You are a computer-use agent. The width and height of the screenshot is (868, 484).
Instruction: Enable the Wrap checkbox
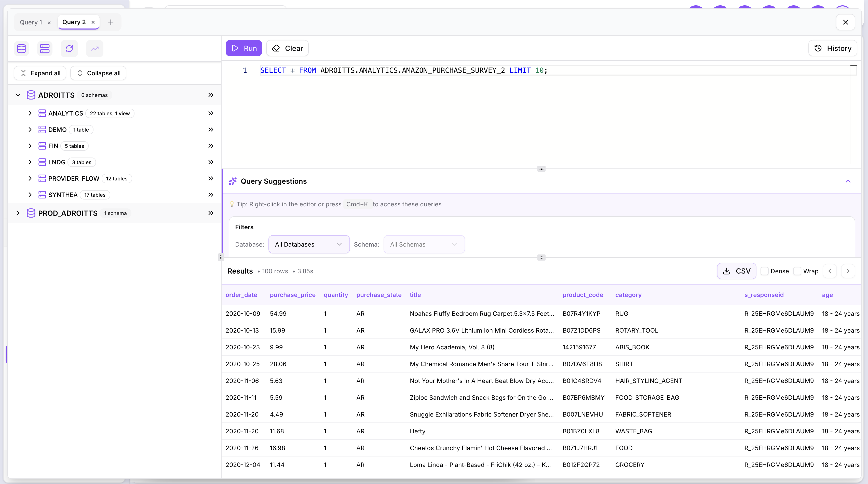(x=797, y=271)
